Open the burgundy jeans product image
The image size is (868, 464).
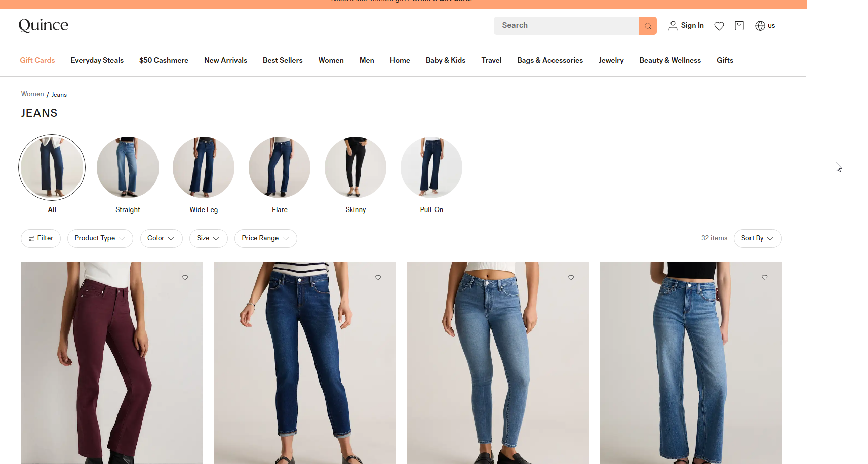tap(111, 363)
